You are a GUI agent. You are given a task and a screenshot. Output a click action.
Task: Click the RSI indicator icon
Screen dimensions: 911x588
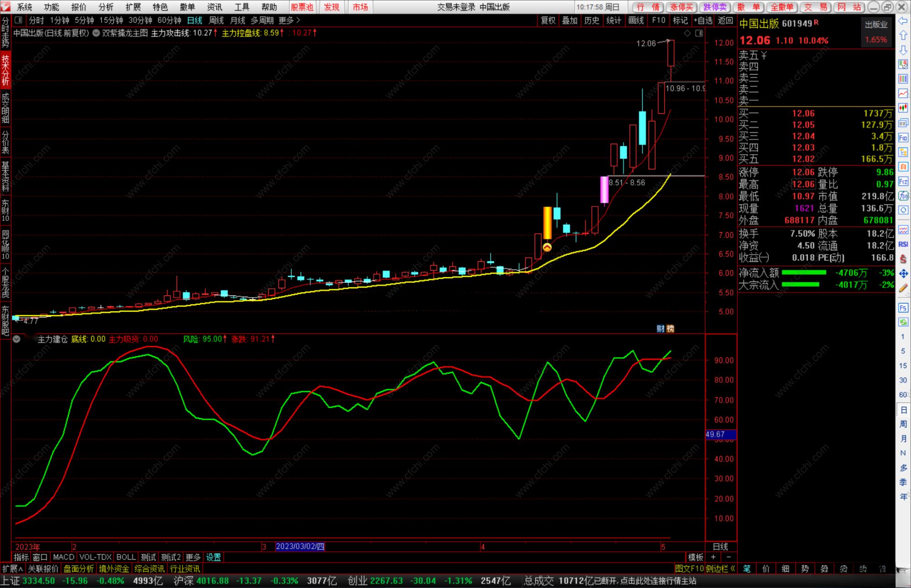(x=903, y=244)
